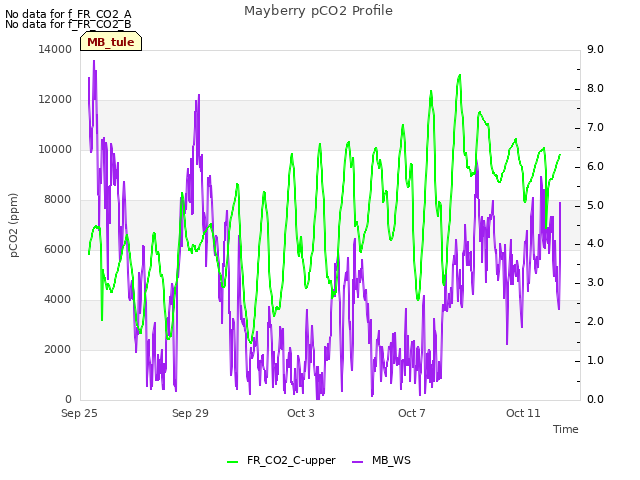Click the 8.0 right axis value
640x480 pixels.
click(595, 89)
